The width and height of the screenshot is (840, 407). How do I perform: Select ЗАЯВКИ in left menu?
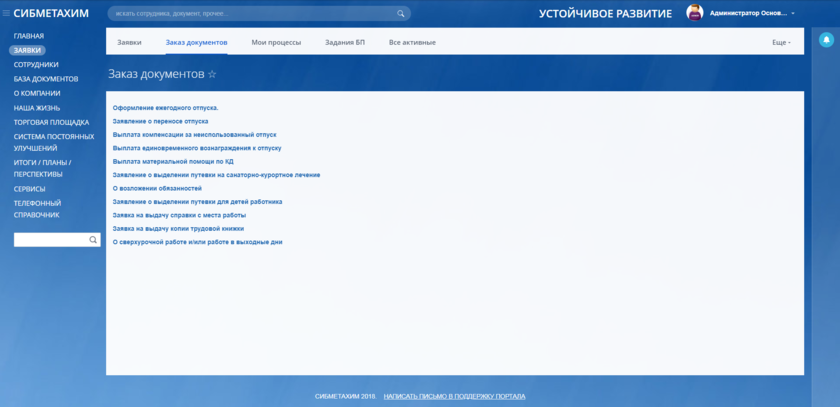tap(27, 50)
